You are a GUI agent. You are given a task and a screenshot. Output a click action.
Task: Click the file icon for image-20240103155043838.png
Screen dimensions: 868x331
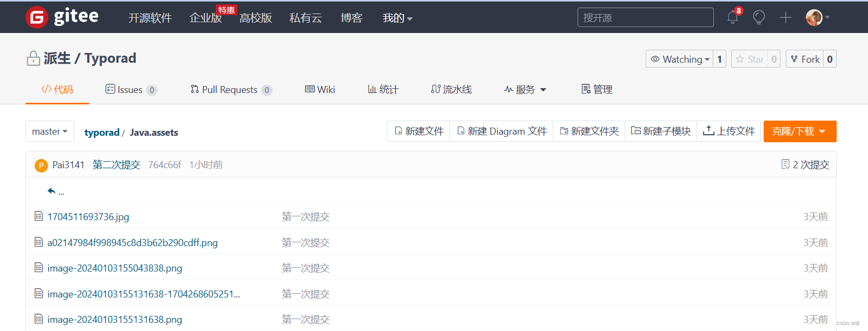click(39, 268)
